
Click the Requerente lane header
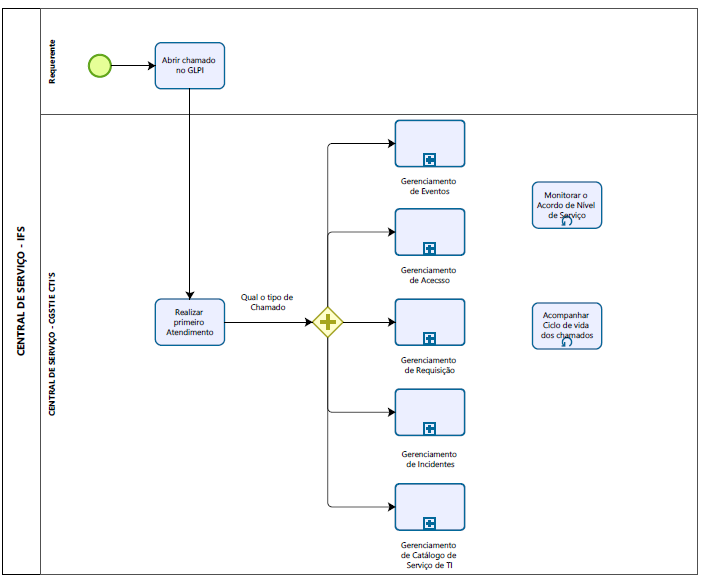53,61
